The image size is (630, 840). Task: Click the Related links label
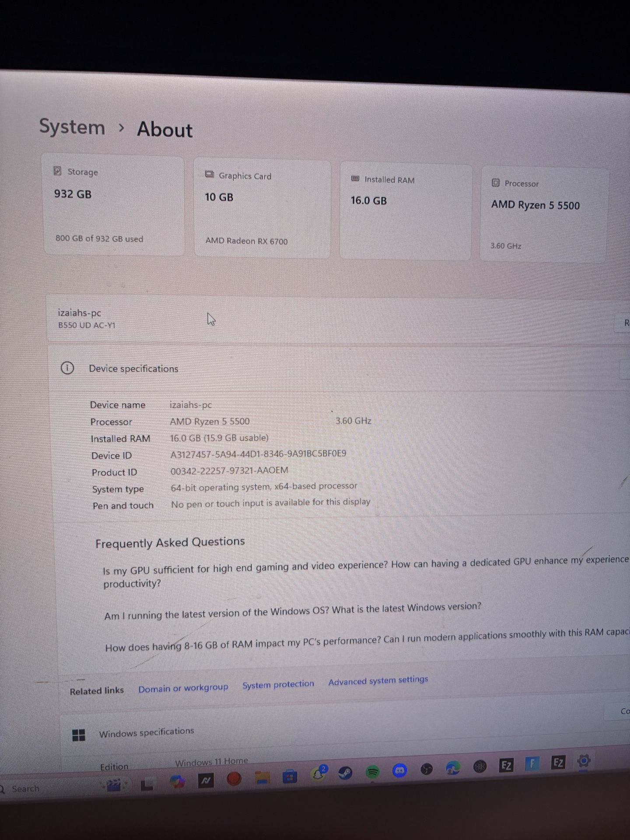point(97,690)
